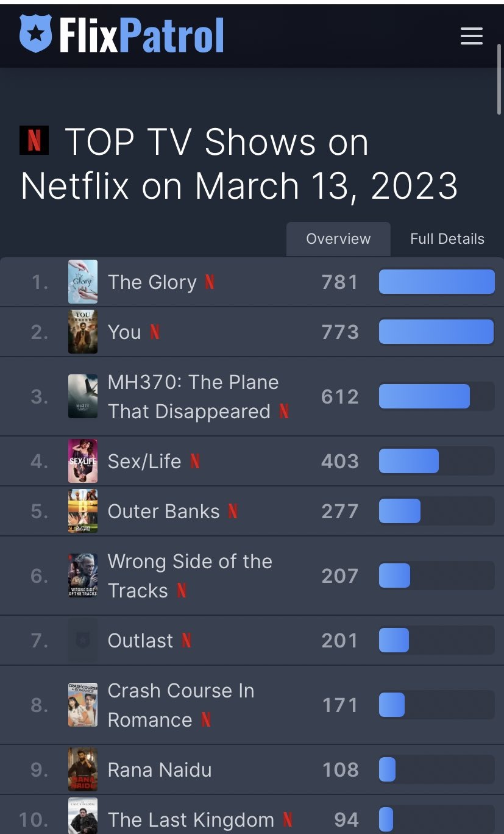
Task: Click the Crash Course In Romance poster
Action: click(x=83, y=705)
